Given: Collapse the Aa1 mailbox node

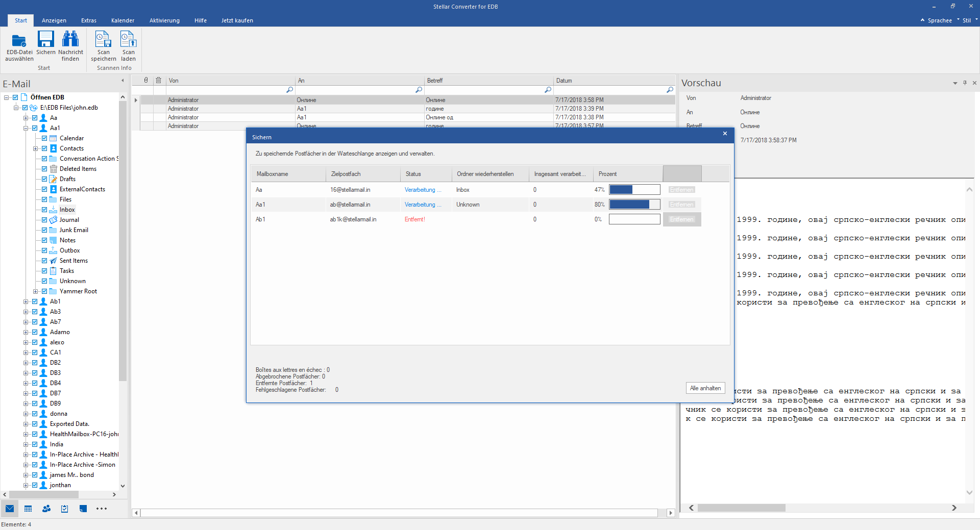Looking at the screenshot, I should pos(26,128).
